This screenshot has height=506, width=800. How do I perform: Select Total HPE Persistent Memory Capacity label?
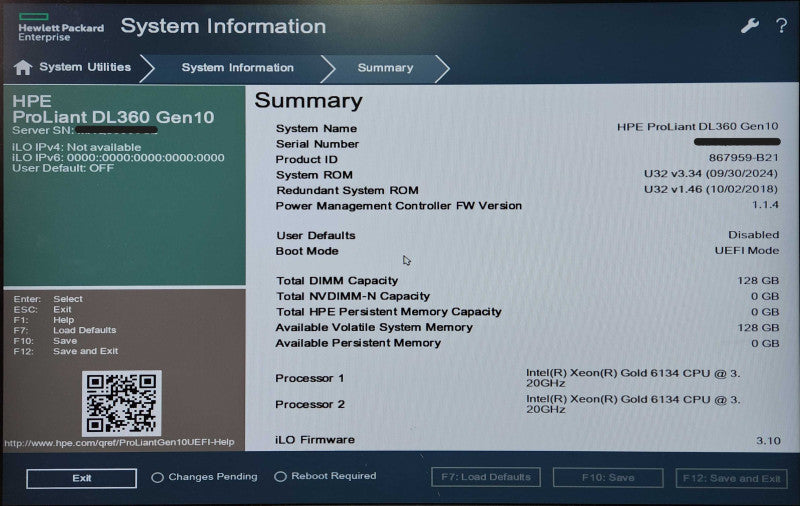pos(389,312)
